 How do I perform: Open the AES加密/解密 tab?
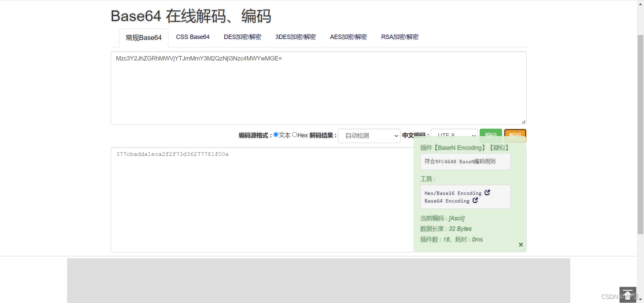click(348, 37)
